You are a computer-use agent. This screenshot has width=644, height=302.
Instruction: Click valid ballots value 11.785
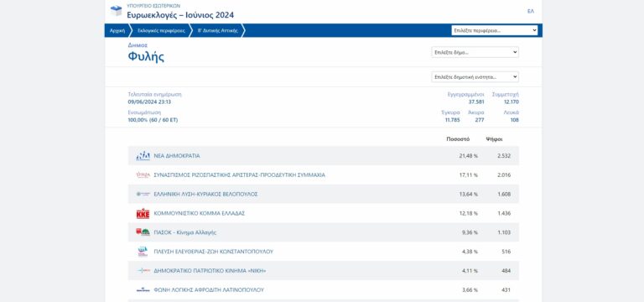(x=452, y=120)
